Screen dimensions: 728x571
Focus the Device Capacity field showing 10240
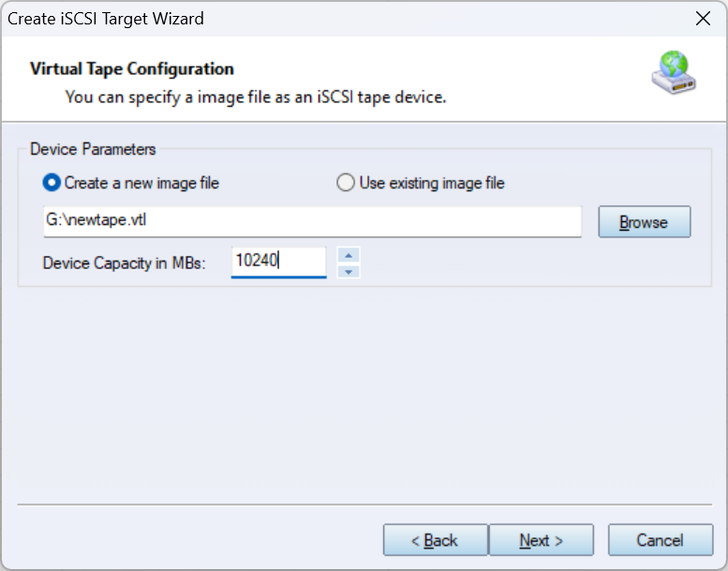click(278, 262)
